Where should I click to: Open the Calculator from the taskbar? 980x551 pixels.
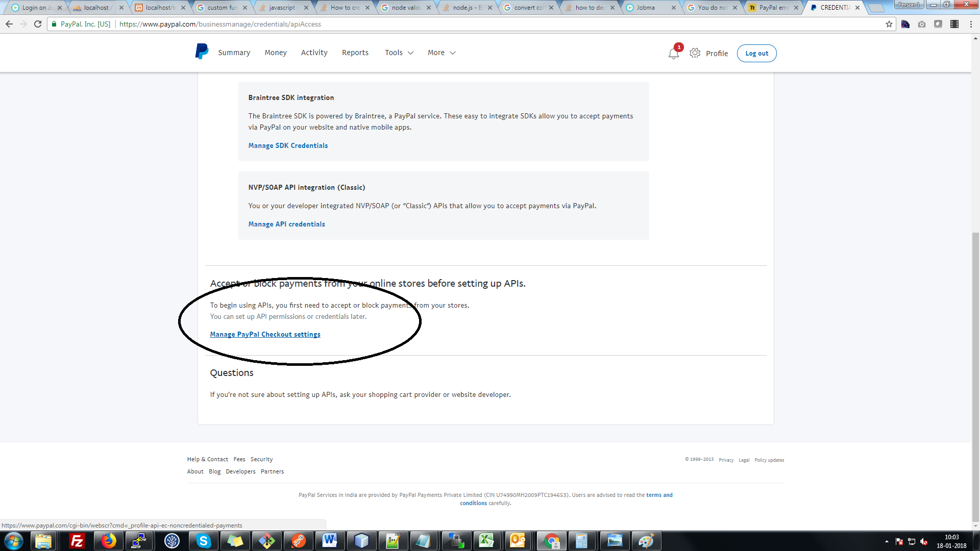(583, 540)
